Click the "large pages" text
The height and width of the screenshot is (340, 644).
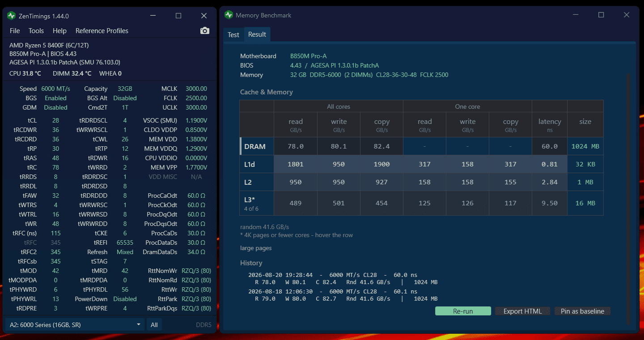pos(256,248)
